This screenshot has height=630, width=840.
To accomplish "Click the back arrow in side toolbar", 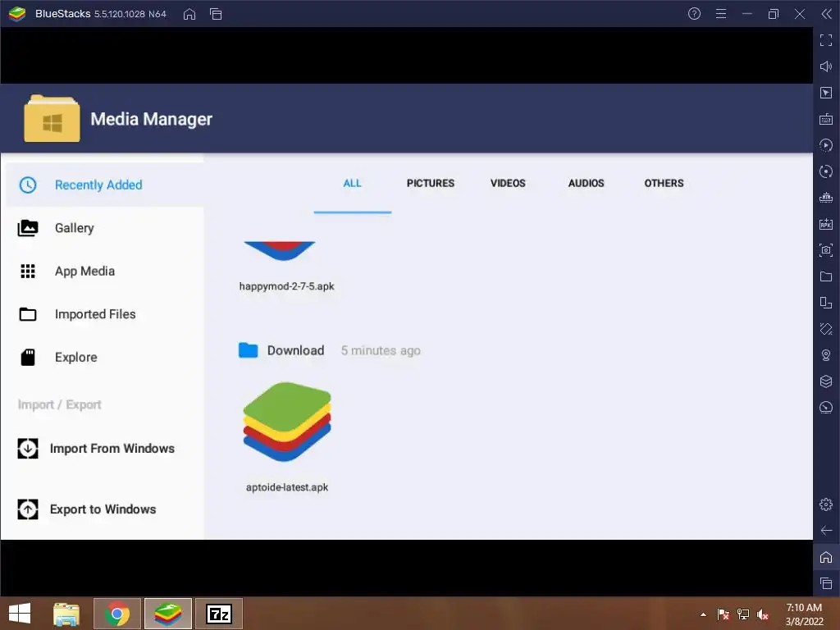I will coord(826,531).
